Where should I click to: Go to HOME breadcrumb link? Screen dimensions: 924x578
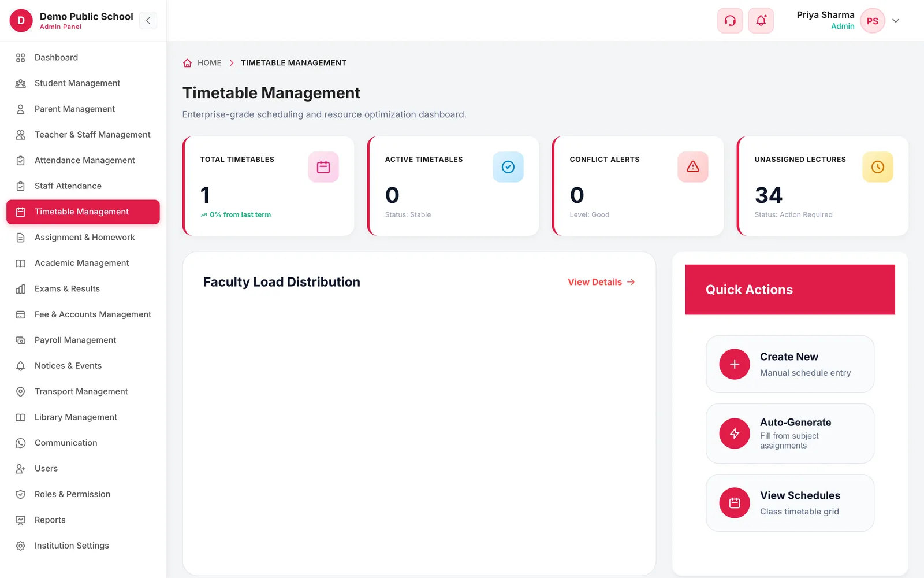pos(210,63)
